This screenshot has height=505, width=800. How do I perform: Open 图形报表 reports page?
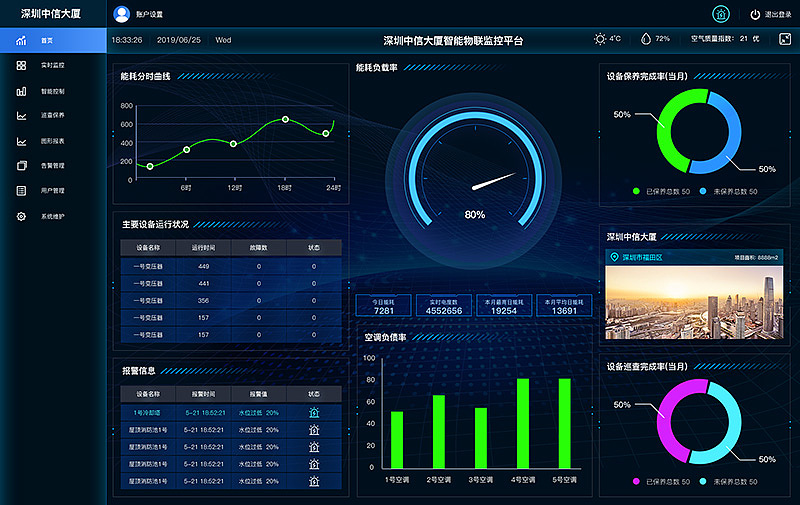(53, 141)
